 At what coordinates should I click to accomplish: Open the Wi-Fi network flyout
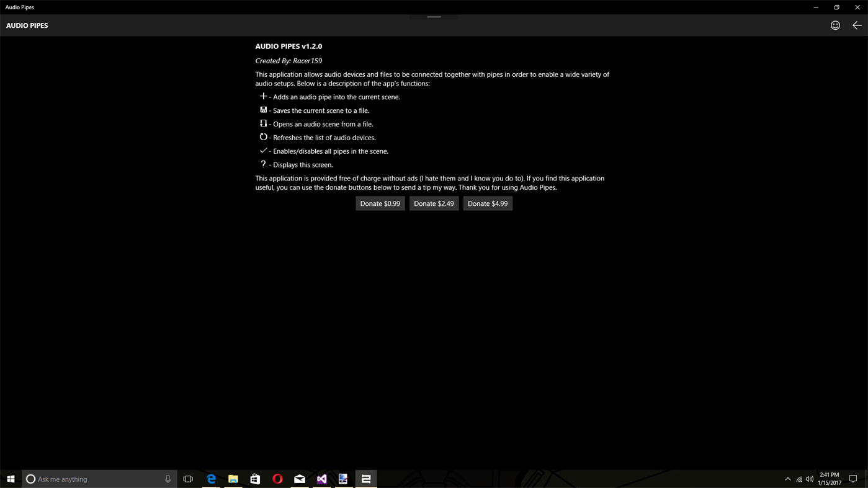click(798, 478)
